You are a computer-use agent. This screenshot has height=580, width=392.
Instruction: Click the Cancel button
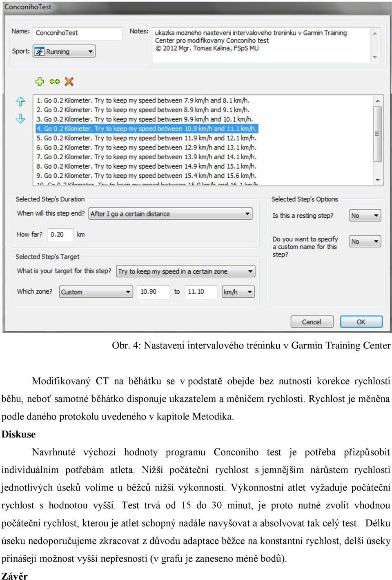(x=312, y=322)
